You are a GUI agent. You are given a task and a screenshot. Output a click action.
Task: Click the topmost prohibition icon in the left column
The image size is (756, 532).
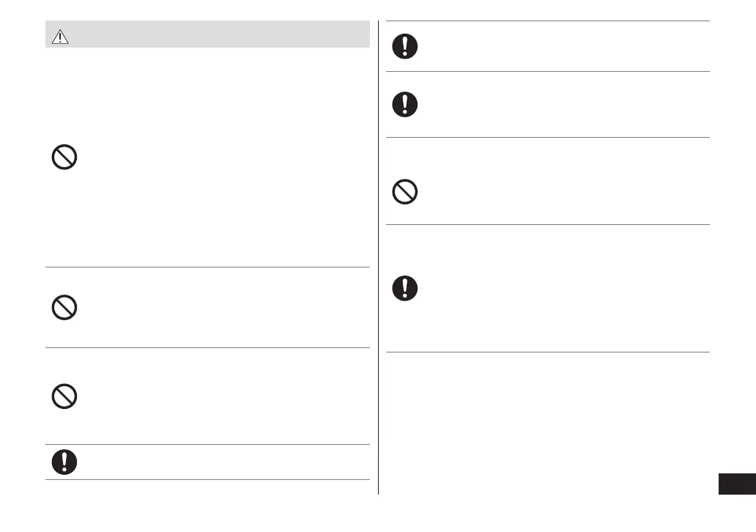click(x=64, y=158)
